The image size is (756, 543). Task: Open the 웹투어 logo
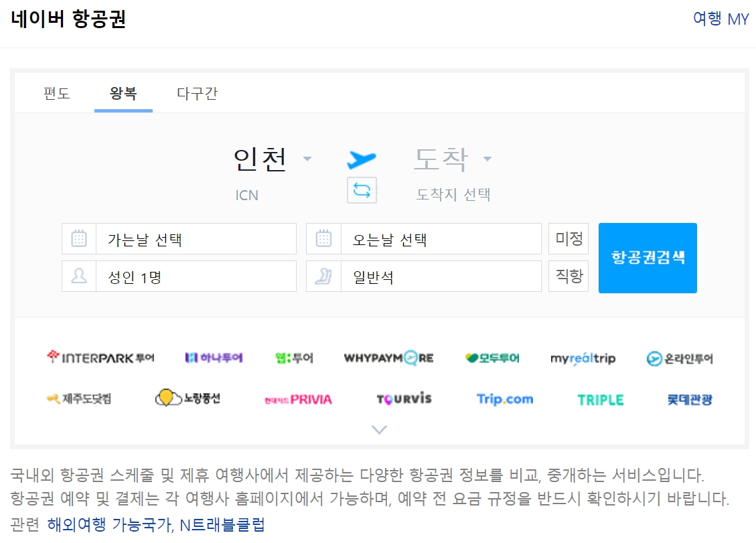[294, 358]
